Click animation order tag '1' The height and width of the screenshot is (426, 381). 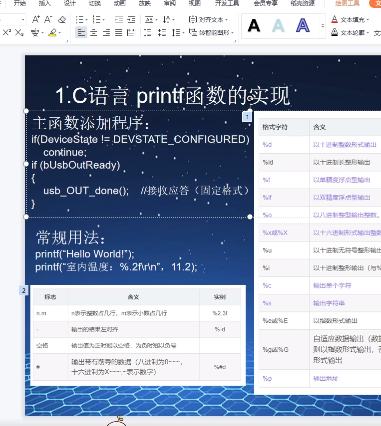click(x=247, y=117)
